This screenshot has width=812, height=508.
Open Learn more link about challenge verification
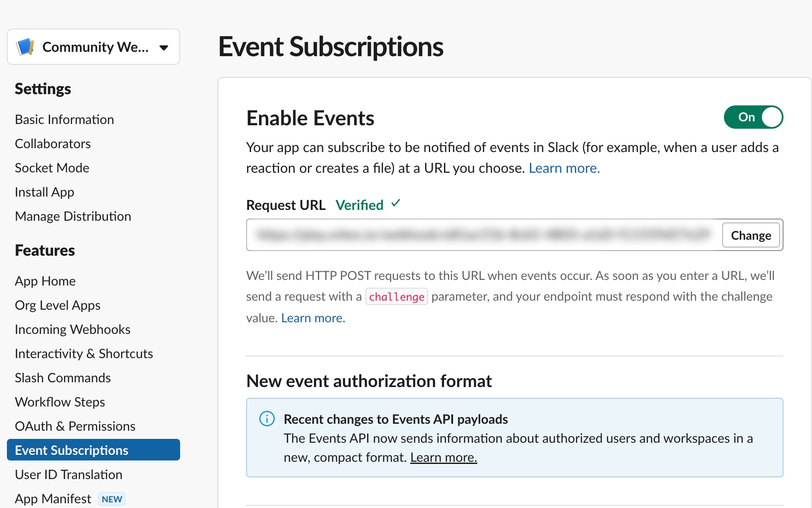[312, 317]
